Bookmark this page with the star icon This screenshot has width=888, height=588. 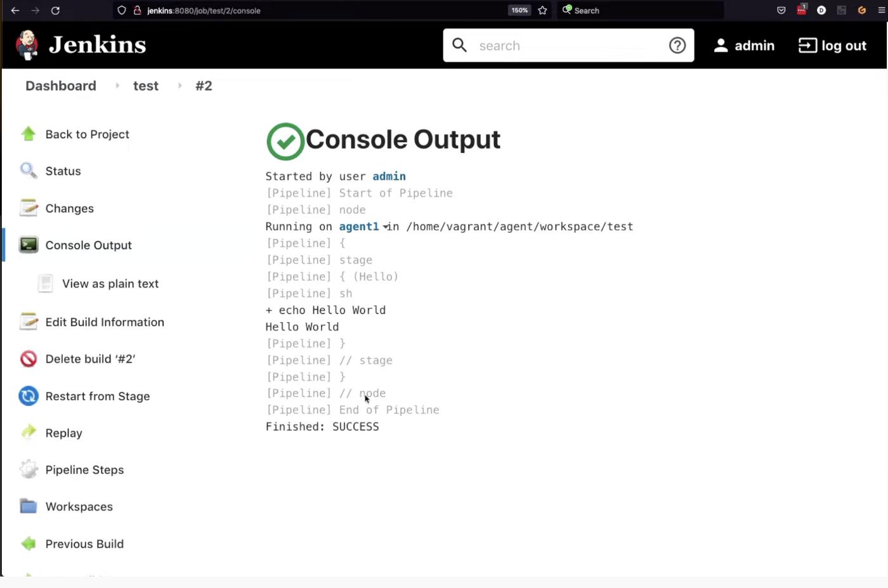click(542, 11)
